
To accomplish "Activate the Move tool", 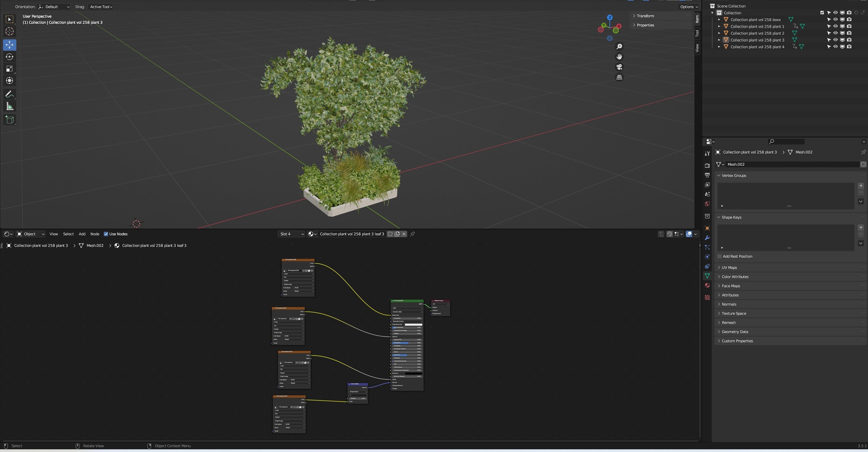I will point(9,45).
